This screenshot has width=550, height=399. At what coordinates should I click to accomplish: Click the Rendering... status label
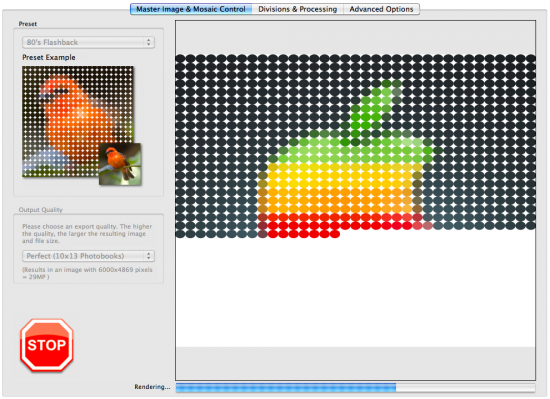point(152,387)
